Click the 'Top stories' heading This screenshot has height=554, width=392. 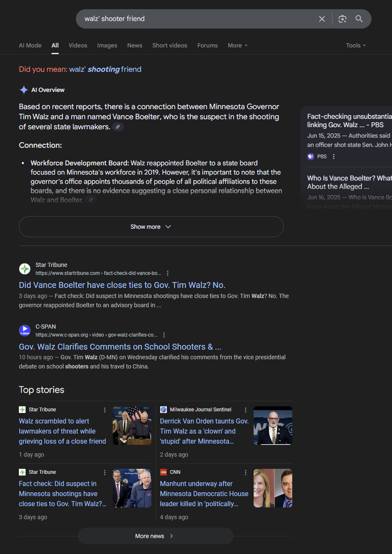[42, 390]
